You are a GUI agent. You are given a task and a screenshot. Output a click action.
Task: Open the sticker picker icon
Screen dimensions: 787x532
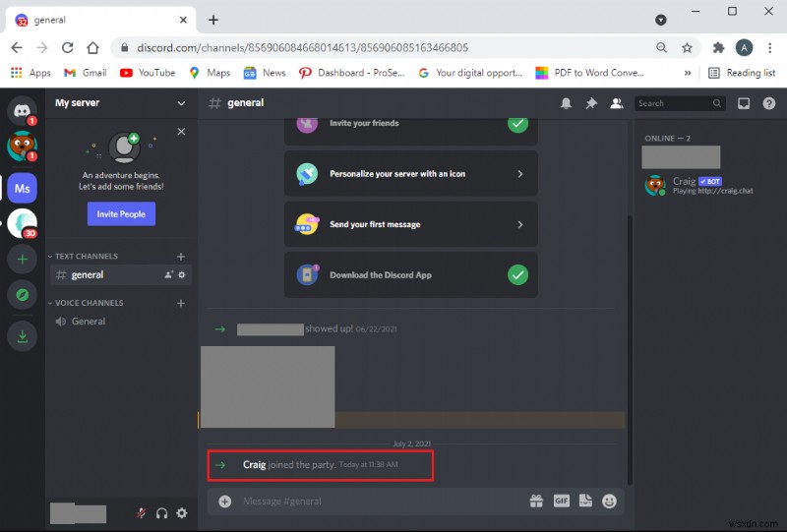point(585,501)
